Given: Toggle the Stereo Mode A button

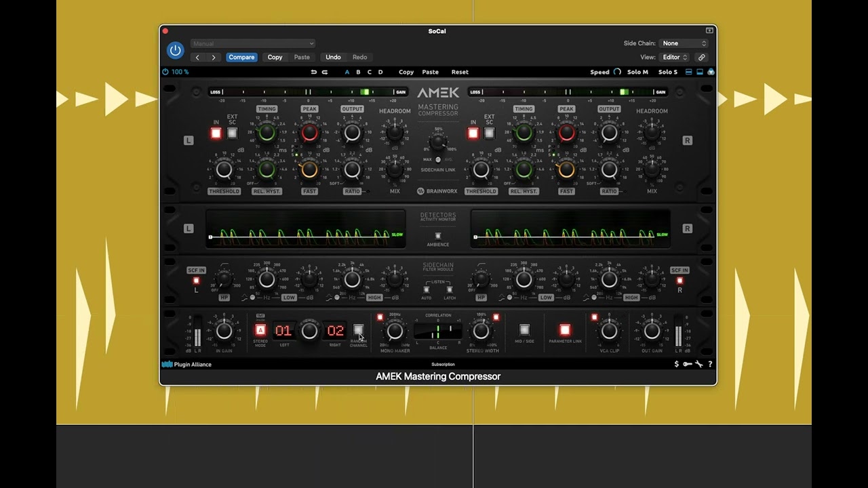Looking at the screenshot, I should coord(260,330).
